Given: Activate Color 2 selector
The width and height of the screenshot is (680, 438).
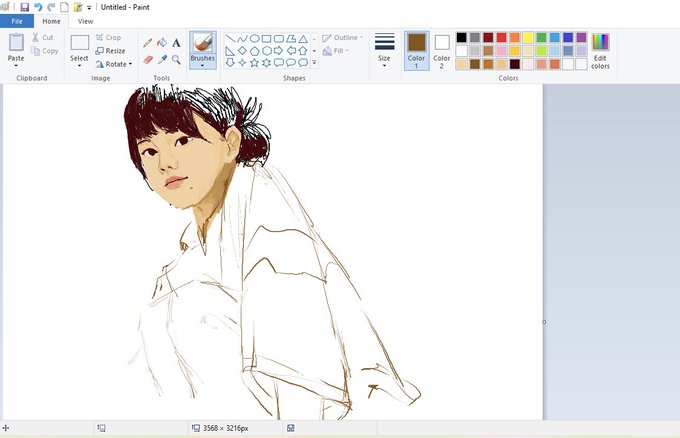Looking at the screenshot, I should [x=442, y=50].
